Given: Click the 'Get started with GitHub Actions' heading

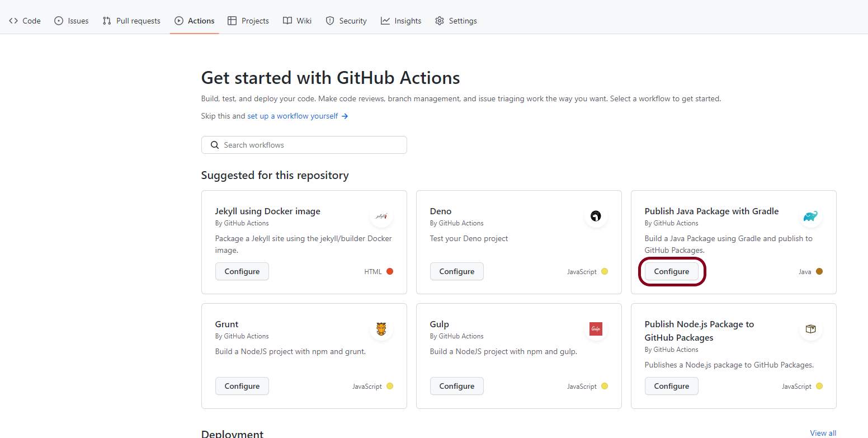Looking at the screenshot, I should click(331, 77).
